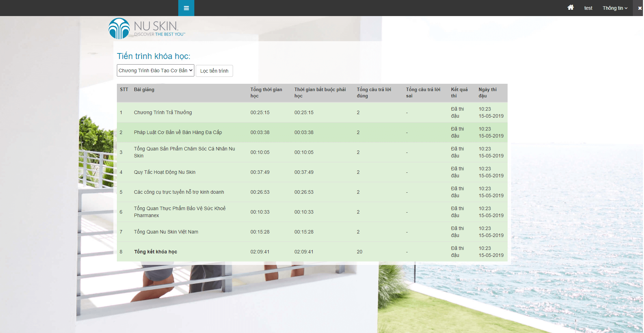Select the Chương Trình Trả Thưởng lesson

(x=163, y=112)
